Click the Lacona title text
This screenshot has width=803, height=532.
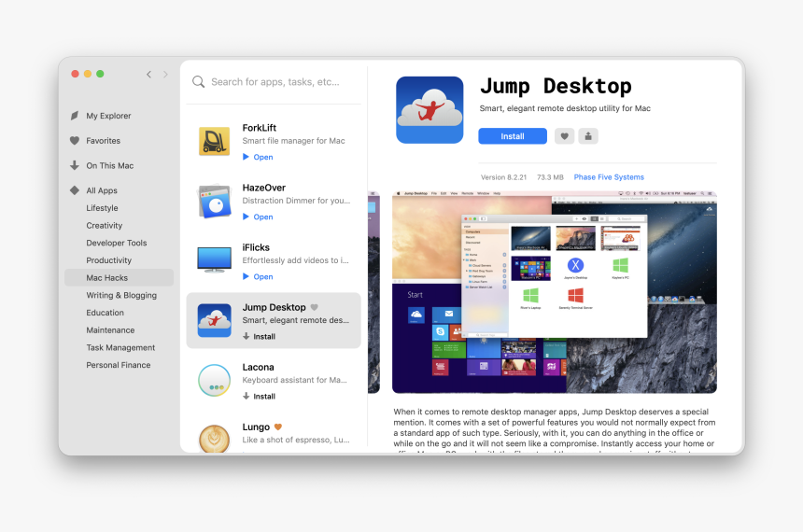tap(258, 367)
